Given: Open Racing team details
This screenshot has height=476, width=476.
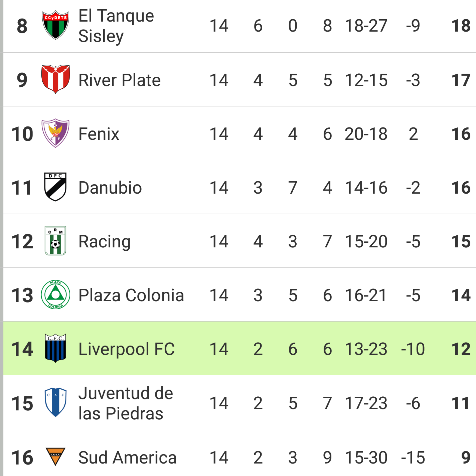Looking at the screenshot, I should click(104, 242).
